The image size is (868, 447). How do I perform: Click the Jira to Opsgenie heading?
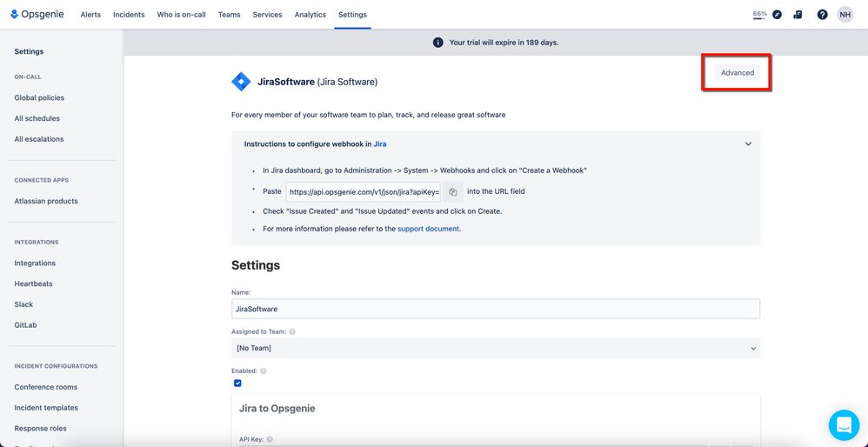point(277,409)
